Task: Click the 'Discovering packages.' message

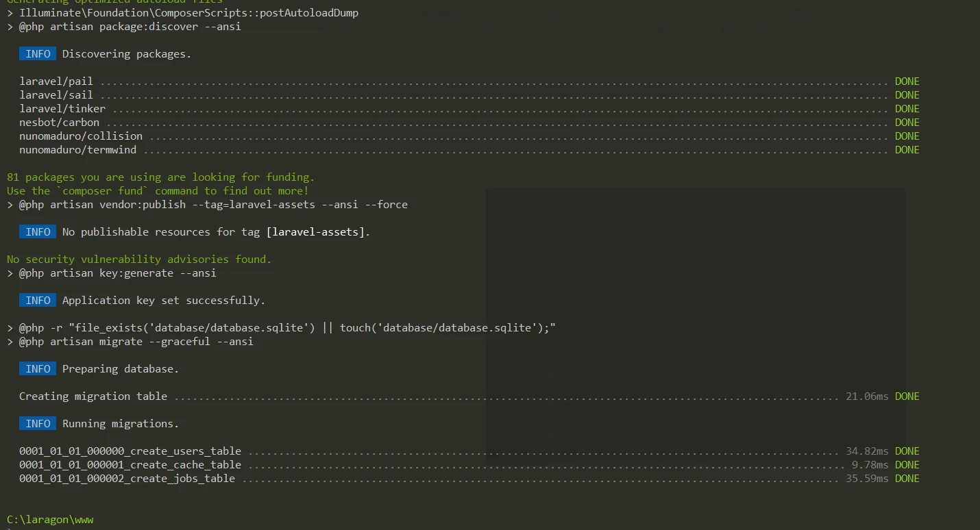Action: [x=127, y=54]
